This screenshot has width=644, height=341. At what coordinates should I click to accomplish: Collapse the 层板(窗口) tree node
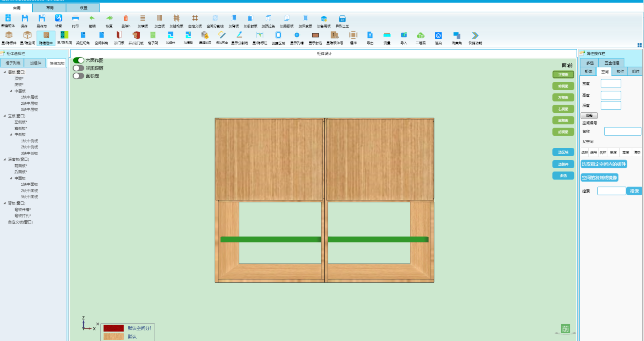(x=5, y=72)
